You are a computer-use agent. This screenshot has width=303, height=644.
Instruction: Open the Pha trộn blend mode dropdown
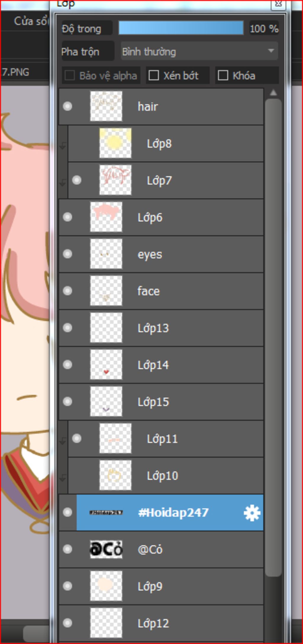click(x=199, y=51)
